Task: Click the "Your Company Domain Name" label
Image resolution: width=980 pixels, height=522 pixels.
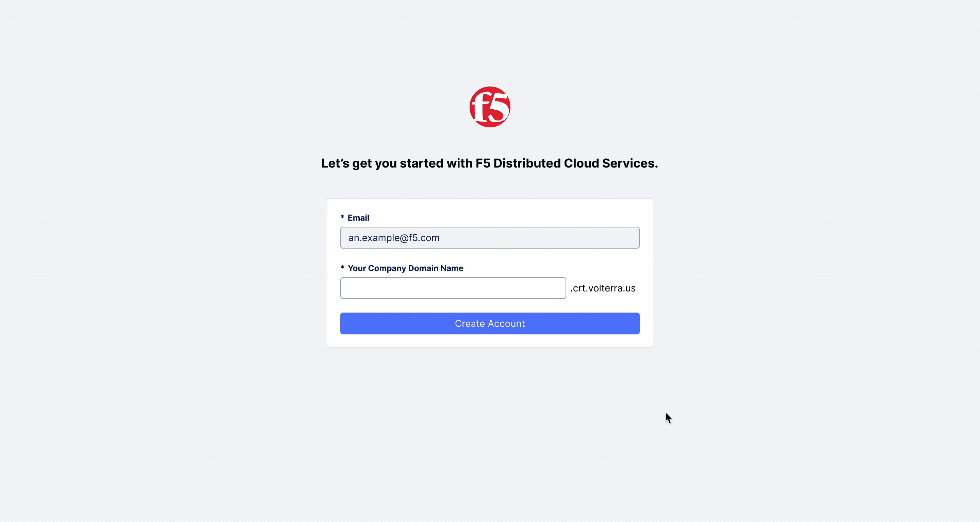Action: 405,268
